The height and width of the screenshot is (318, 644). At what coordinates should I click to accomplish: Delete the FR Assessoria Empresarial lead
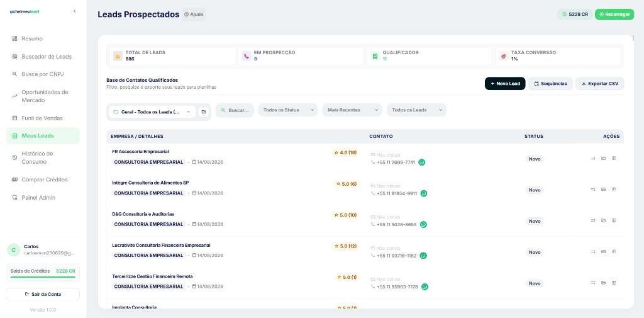click(614, 159)
